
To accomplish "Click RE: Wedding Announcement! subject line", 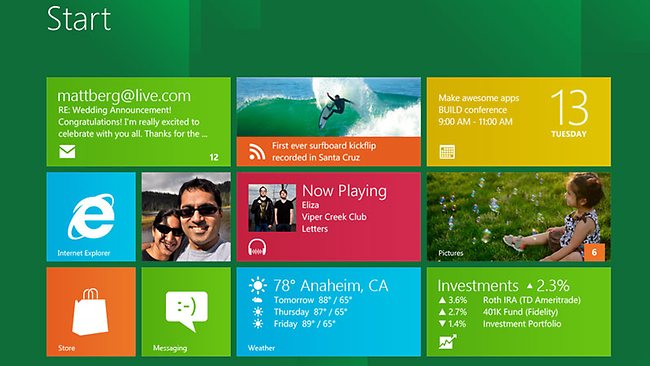I will pyautogui.click(x=114, y=110).
